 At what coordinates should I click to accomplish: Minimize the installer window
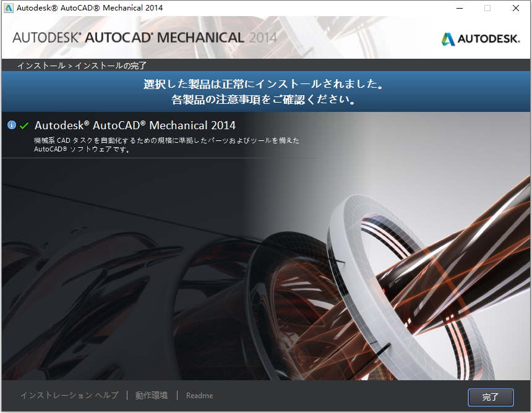tap(460, 8)
